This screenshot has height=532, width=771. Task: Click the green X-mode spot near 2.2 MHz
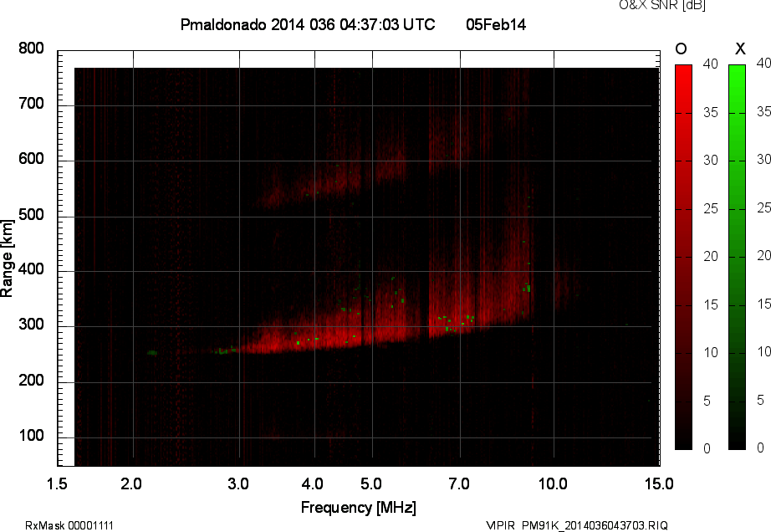pyautogui.click(x=152, y=352)
